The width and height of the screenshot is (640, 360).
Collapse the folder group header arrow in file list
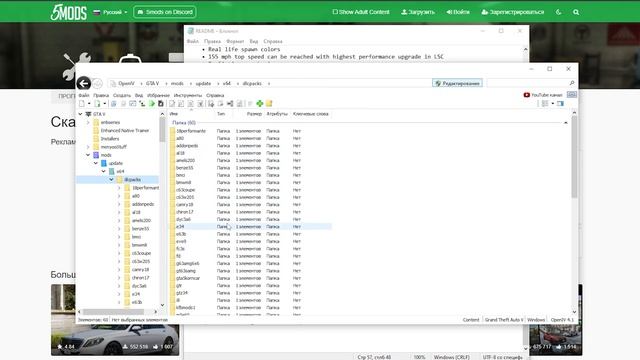tap(566, 122)
